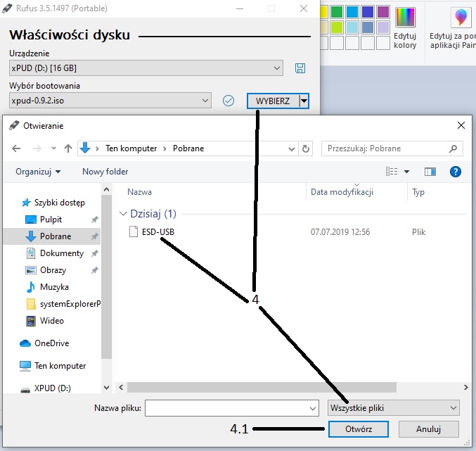The height and width of the screenshot is (451, 476).
Task: Collapse the 'Dzisiaj (1)' group
Action: [x=123, y=214]
